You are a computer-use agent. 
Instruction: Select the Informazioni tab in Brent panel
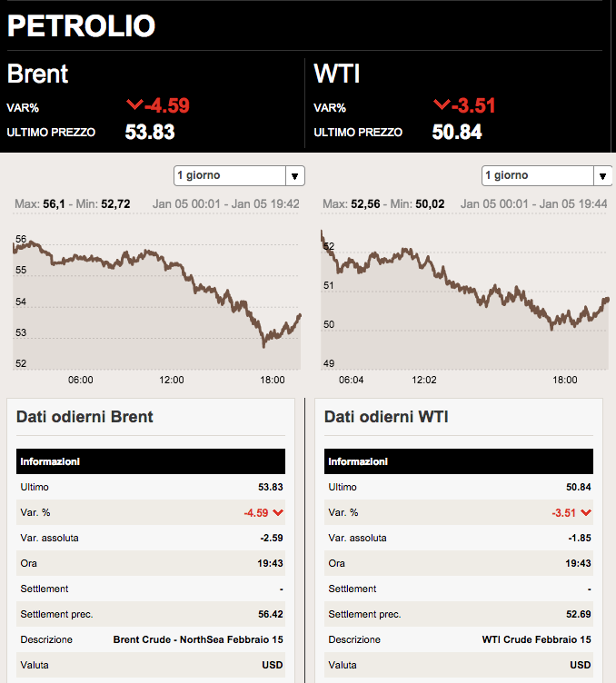click(x=51, y=461)
